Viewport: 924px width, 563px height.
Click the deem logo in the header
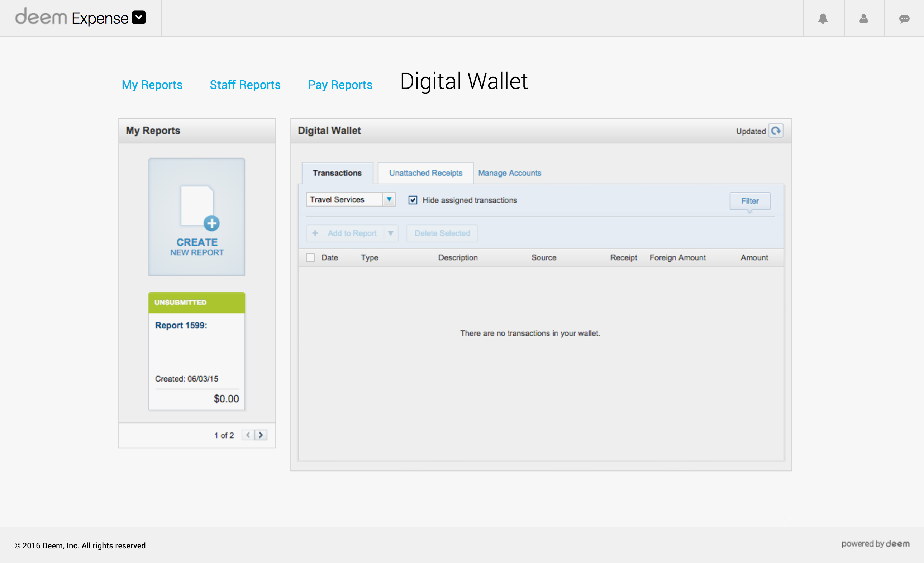click(x=41, y=17)
